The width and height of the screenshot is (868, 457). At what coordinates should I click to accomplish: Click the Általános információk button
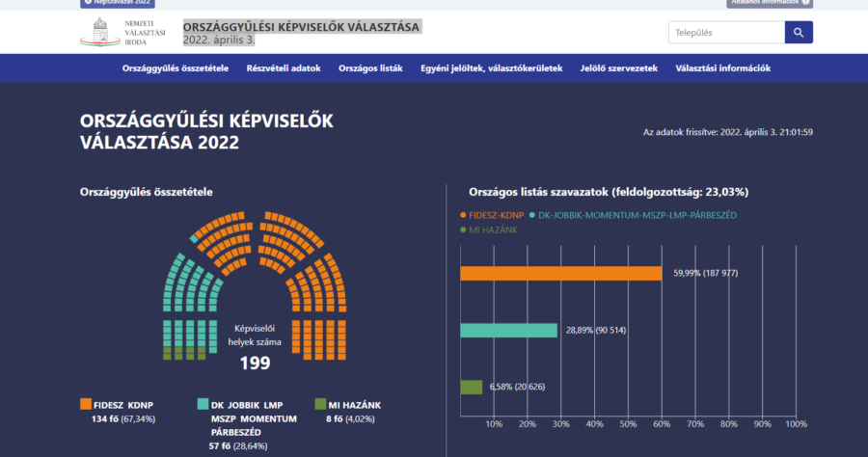click(770, 3)
